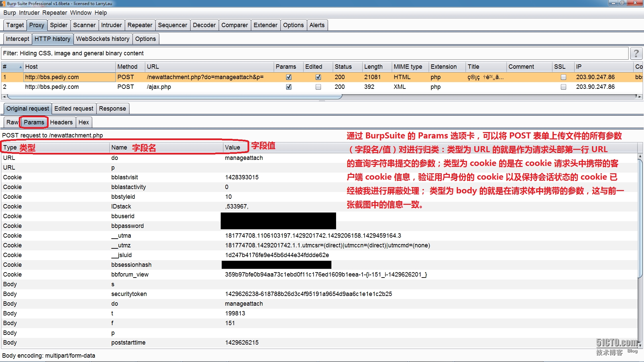Open the filter help question mark button

point(636,53)
